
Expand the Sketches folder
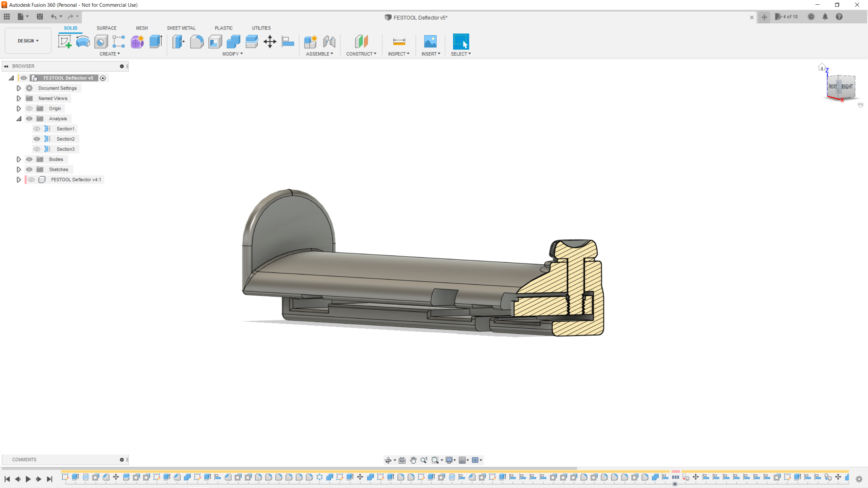tap(19, 169)
